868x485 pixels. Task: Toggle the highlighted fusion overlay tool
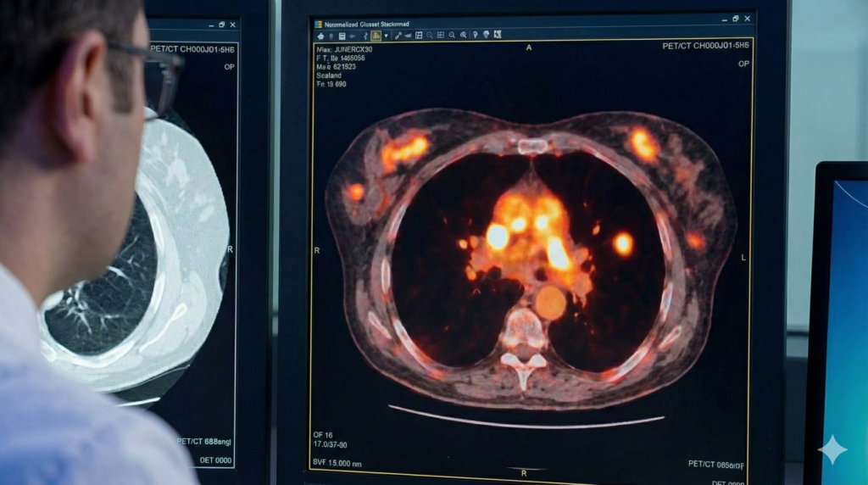(x=376, y=36)
